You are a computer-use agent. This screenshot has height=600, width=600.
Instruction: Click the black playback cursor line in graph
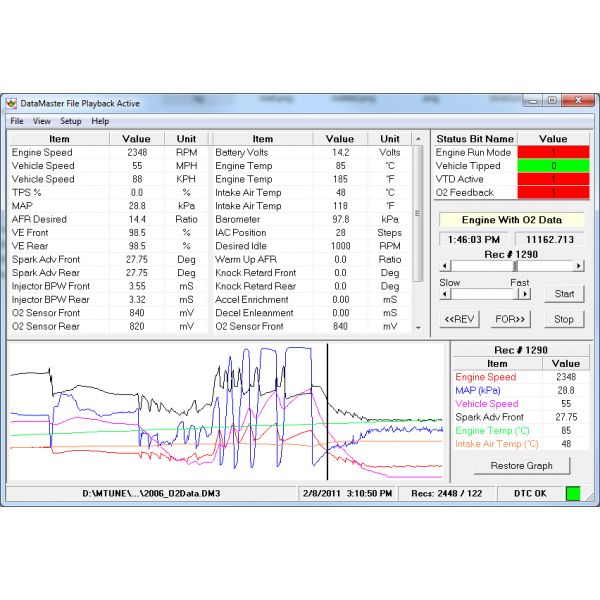click(x=328, y=411)
